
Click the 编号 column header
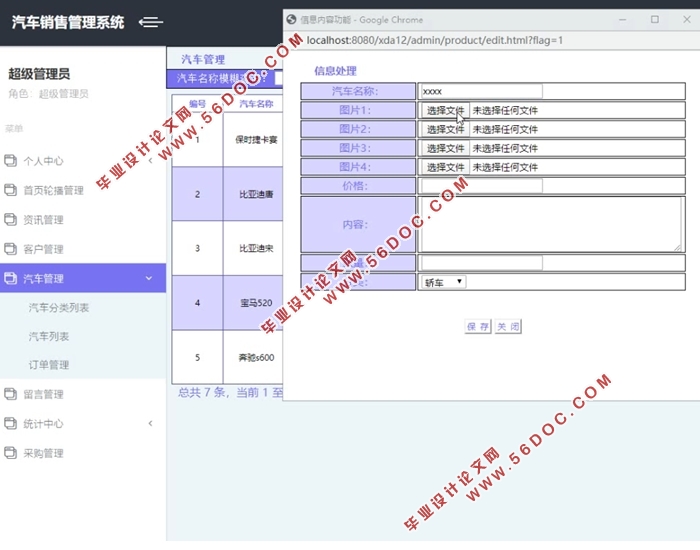pos(197,104)
